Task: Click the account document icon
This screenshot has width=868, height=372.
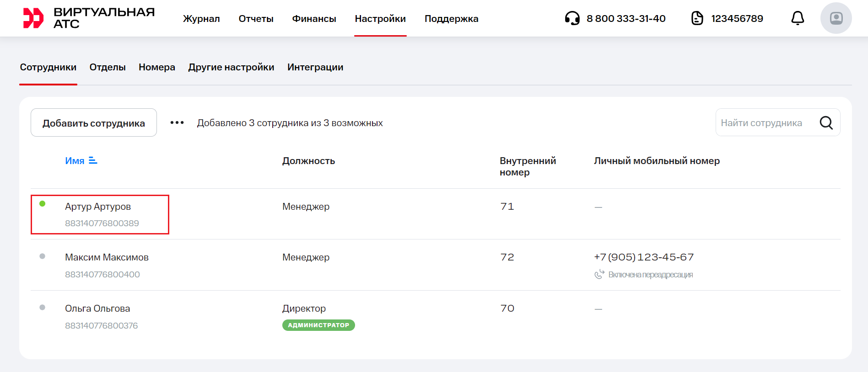Action: 697,18
